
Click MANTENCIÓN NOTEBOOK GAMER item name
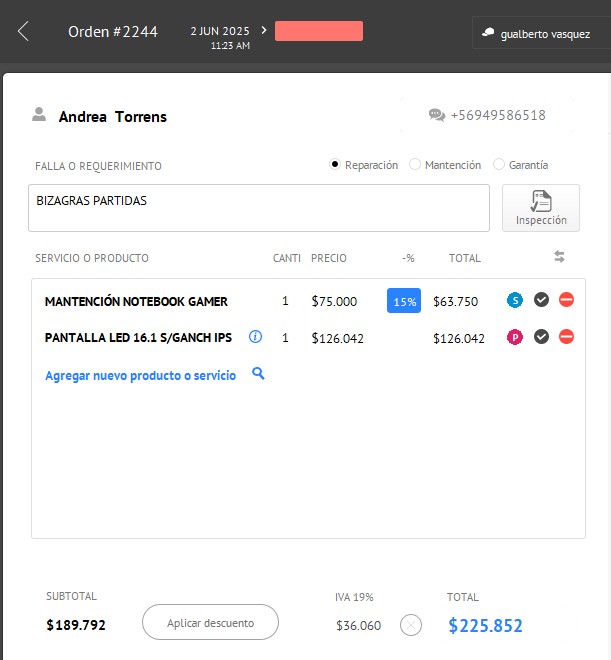136,301
